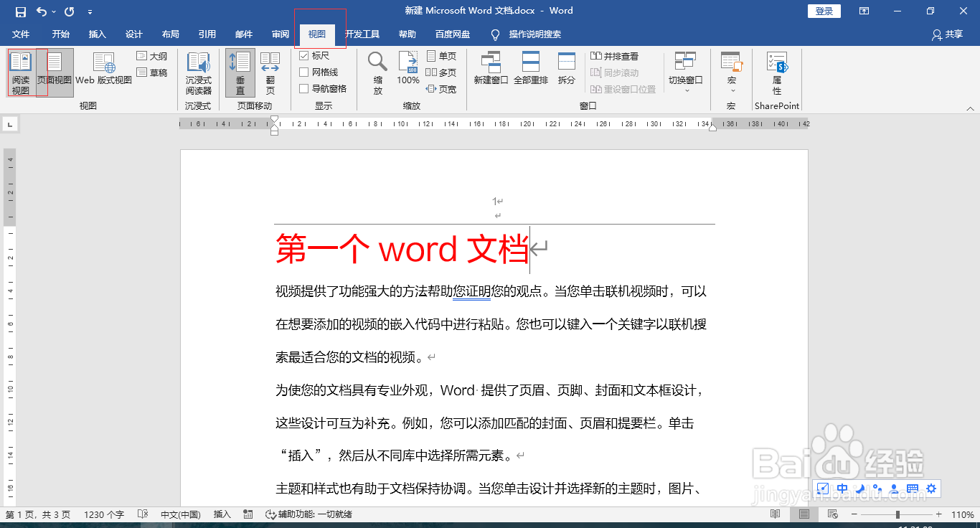Open SharePoint Properties (属性)

pos(777,72)
